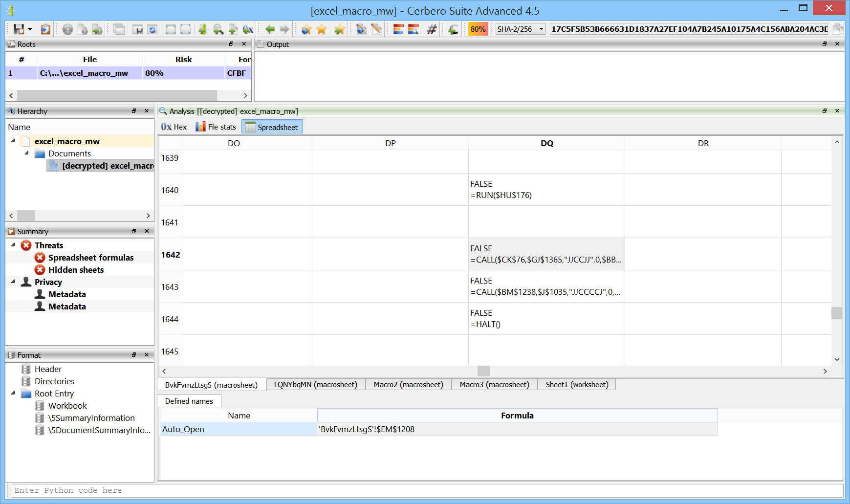Focus the Python code input field
The height and width of the screenshot is (504, 850).
tap(428, 490)
